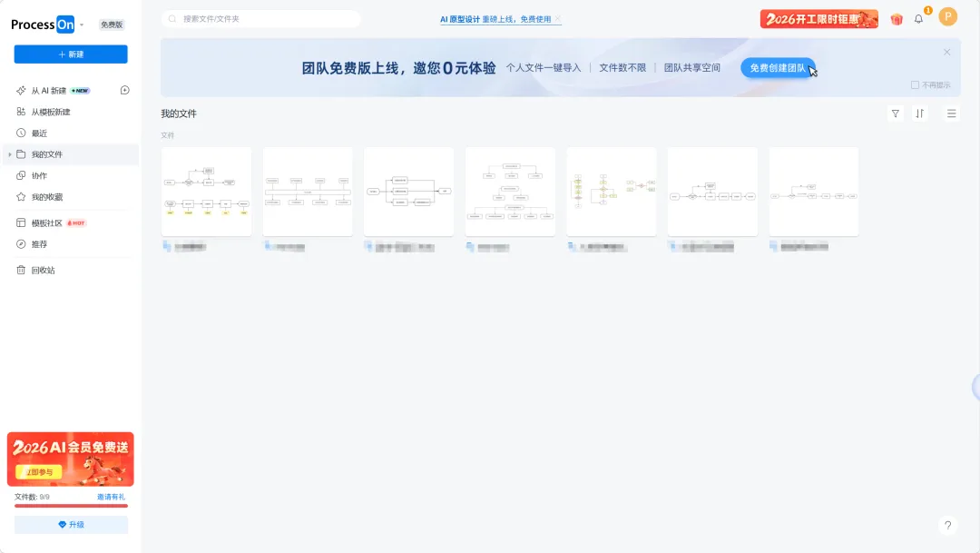980x553 pixels.
Task: Open 回收站 recycle bin
Action: point(44,271)
